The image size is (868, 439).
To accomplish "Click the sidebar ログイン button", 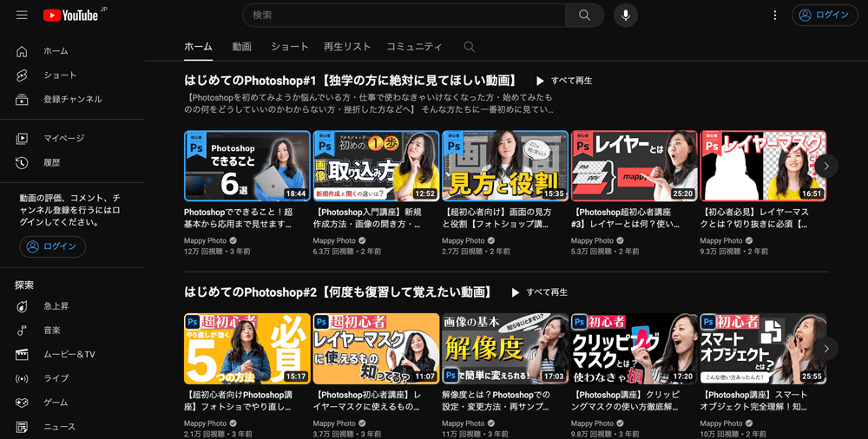I will (53, 246).
